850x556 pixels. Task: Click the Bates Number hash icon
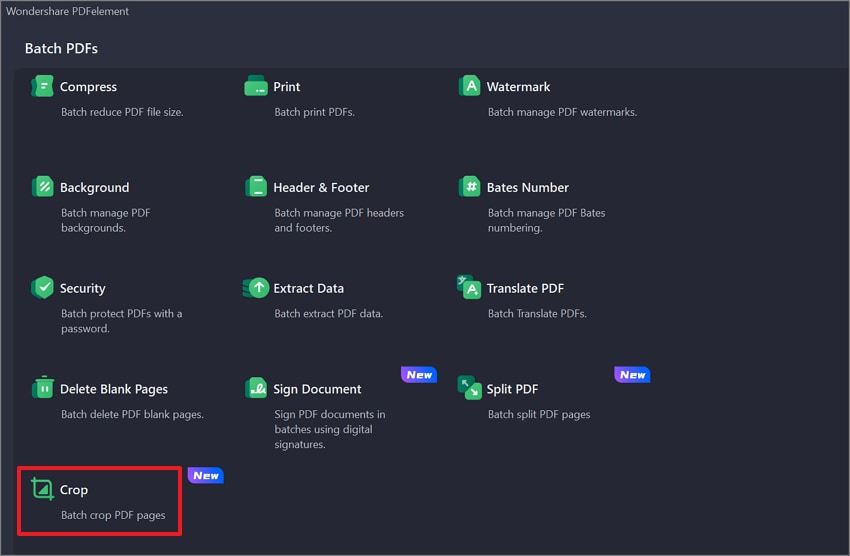(x=469, y=187)
